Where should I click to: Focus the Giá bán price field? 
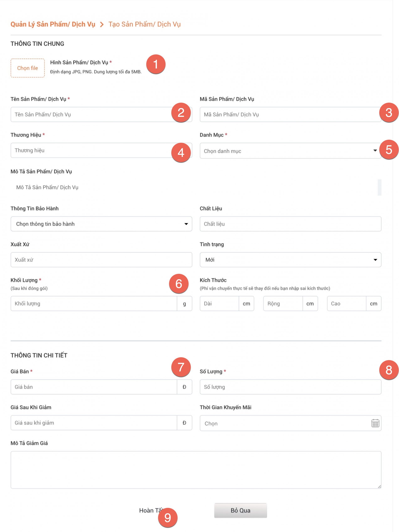(93, 387)
